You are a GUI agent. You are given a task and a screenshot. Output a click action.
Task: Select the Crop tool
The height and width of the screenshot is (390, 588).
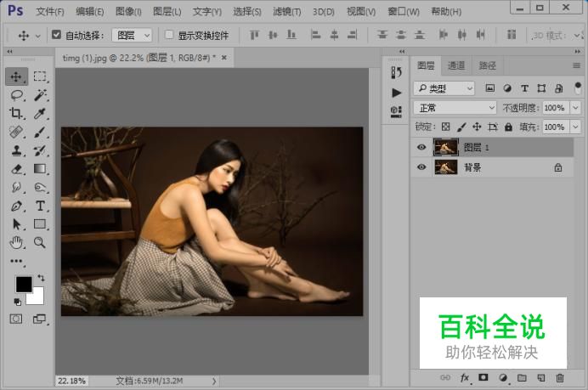[x=16, y=113]
